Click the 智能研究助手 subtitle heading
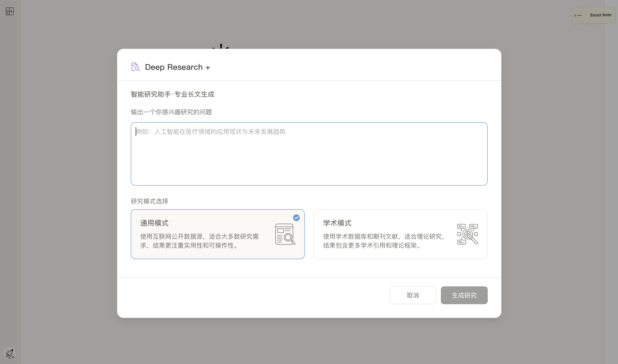Screen dimensions: 618x364 tap(172, 94)
